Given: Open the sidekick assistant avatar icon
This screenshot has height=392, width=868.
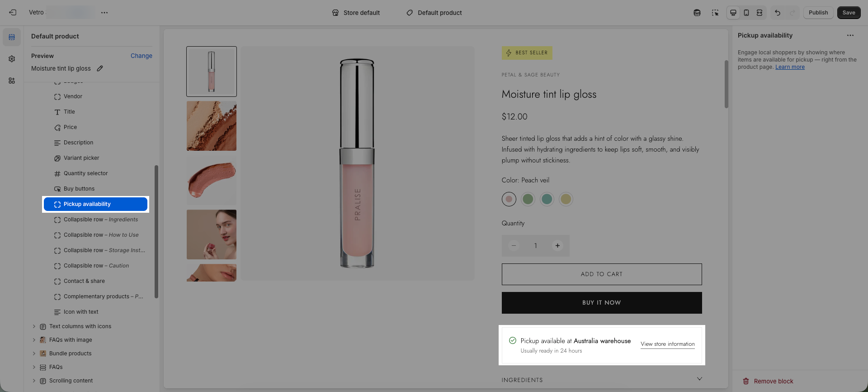Looking at the screenshot, I should 697,13.
